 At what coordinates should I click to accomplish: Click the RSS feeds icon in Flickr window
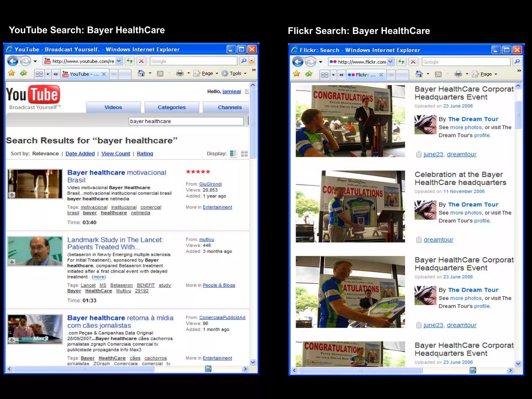(x=438, y=74)
